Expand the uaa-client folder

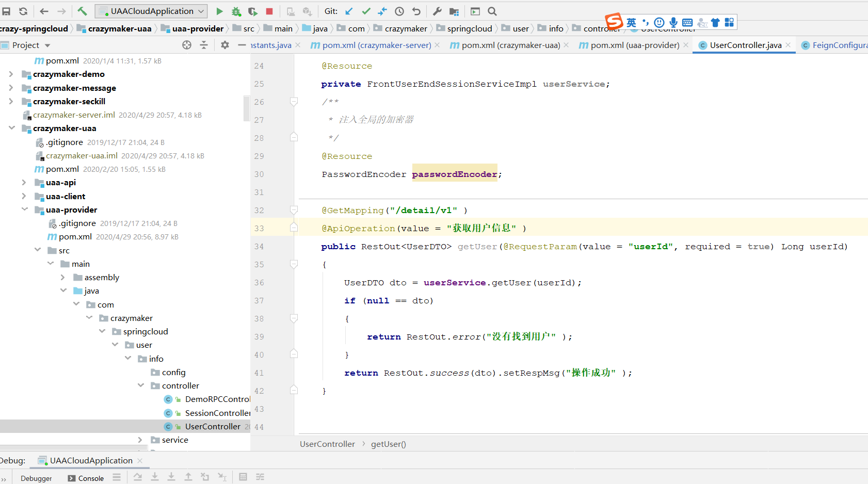coord(24,197)
